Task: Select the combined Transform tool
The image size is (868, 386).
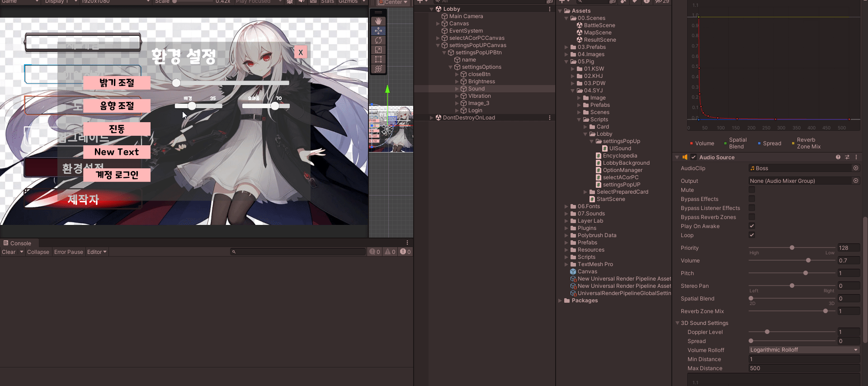Action: pyautogui.click(x=378, y=69)
